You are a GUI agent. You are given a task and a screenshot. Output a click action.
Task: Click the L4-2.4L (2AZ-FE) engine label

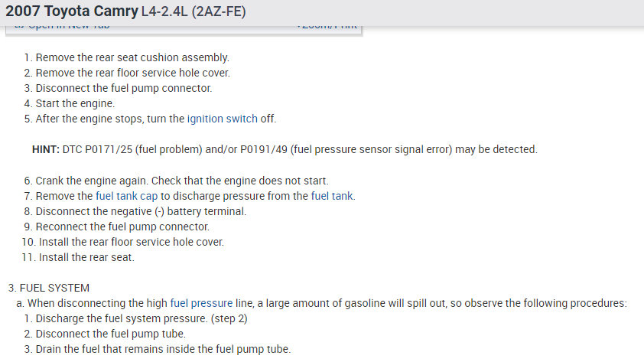click(194, 13)
